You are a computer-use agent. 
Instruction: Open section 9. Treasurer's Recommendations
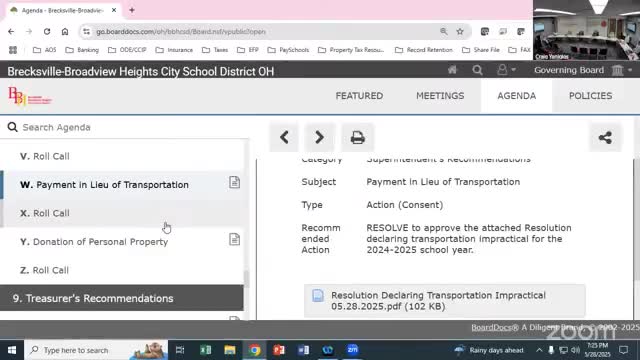[x=122, y=298]
